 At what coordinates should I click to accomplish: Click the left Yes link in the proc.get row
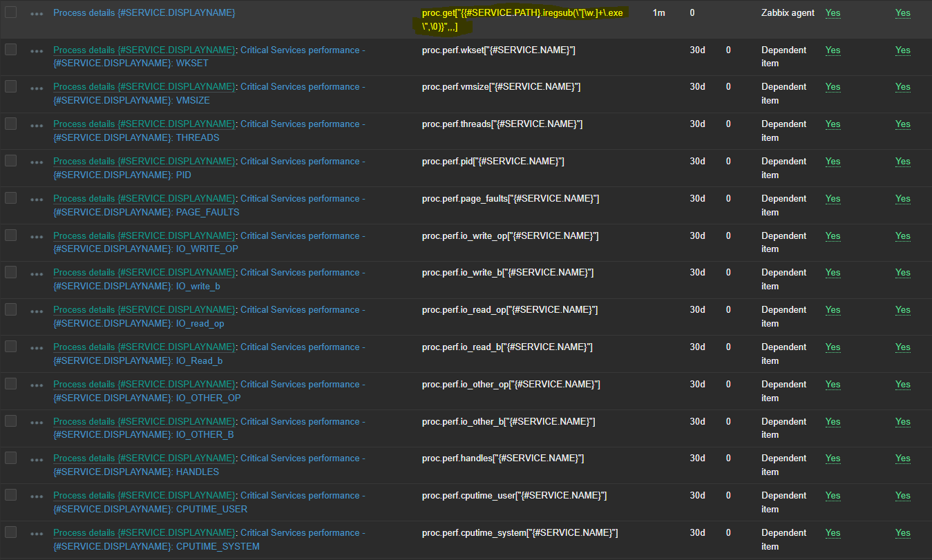point(833,13)
